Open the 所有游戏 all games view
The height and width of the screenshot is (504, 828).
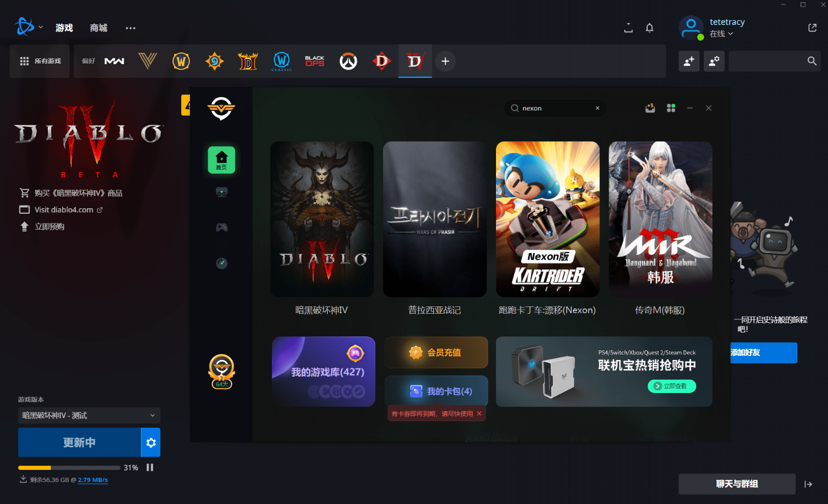click(40, 61)
